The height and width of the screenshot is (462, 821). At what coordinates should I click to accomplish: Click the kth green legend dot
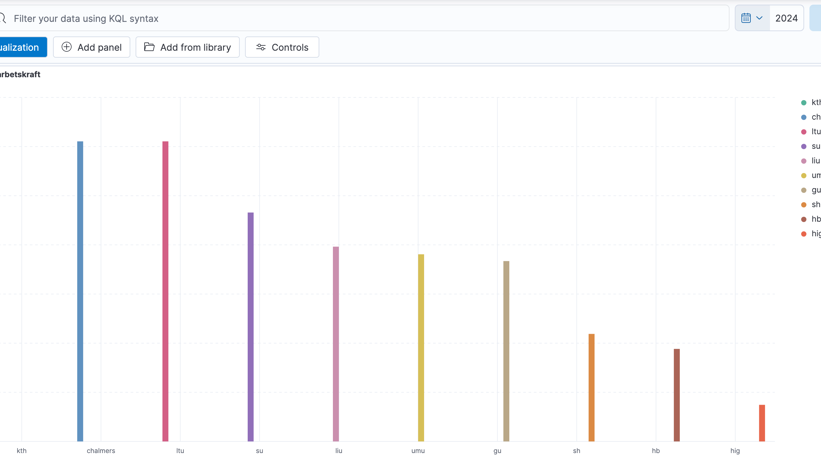[804, 103]
